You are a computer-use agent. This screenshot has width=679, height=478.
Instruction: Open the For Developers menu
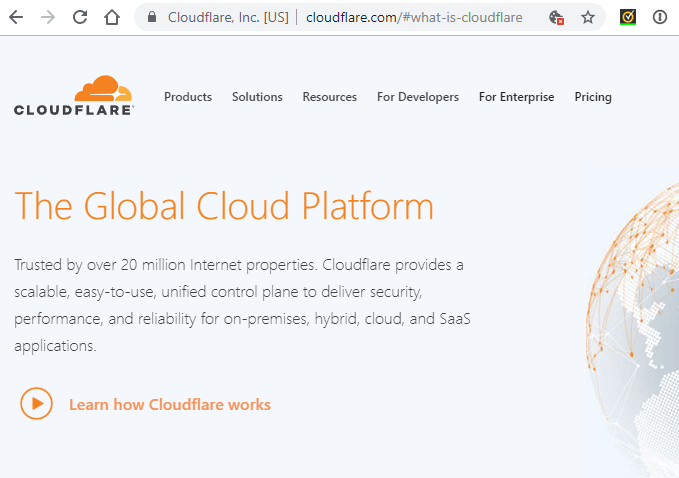point(418,97)
